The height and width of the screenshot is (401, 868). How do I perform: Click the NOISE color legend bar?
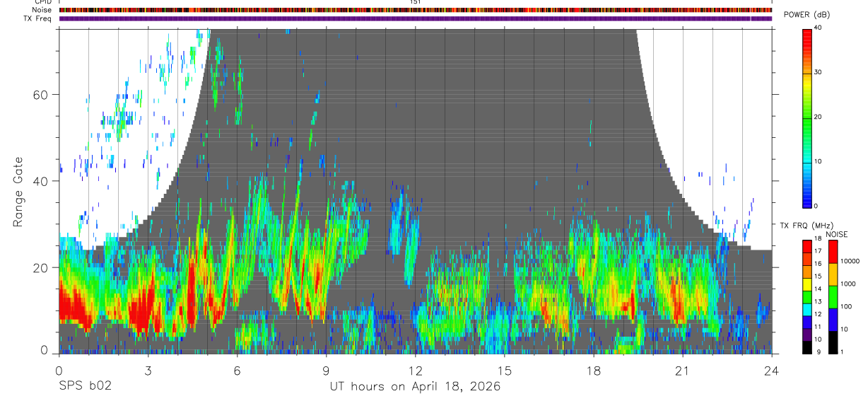pyautogui.click(x=833, y=296)
